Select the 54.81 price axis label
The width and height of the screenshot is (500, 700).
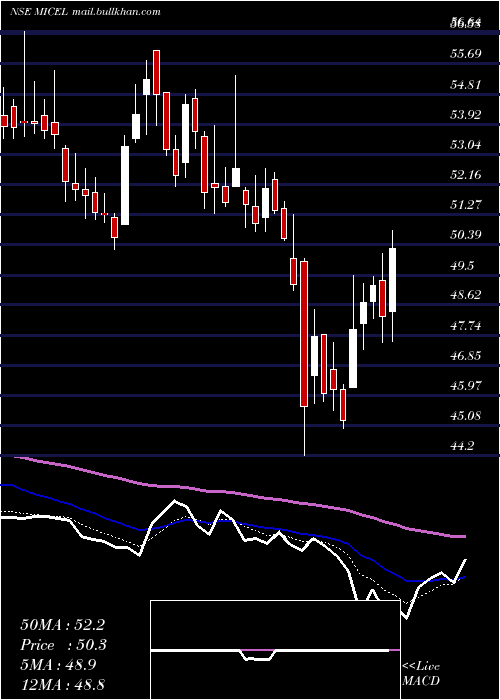coord(467,84)
